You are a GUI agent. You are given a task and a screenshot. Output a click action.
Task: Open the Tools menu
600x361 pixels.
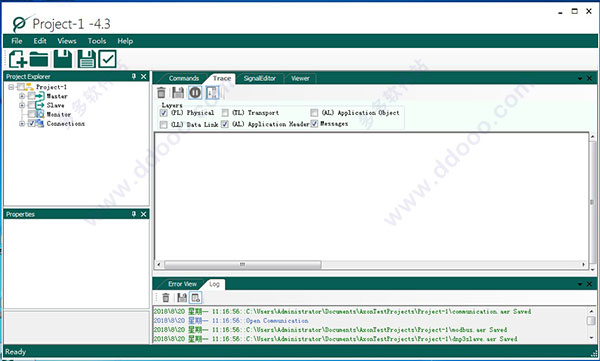[97, 41]
